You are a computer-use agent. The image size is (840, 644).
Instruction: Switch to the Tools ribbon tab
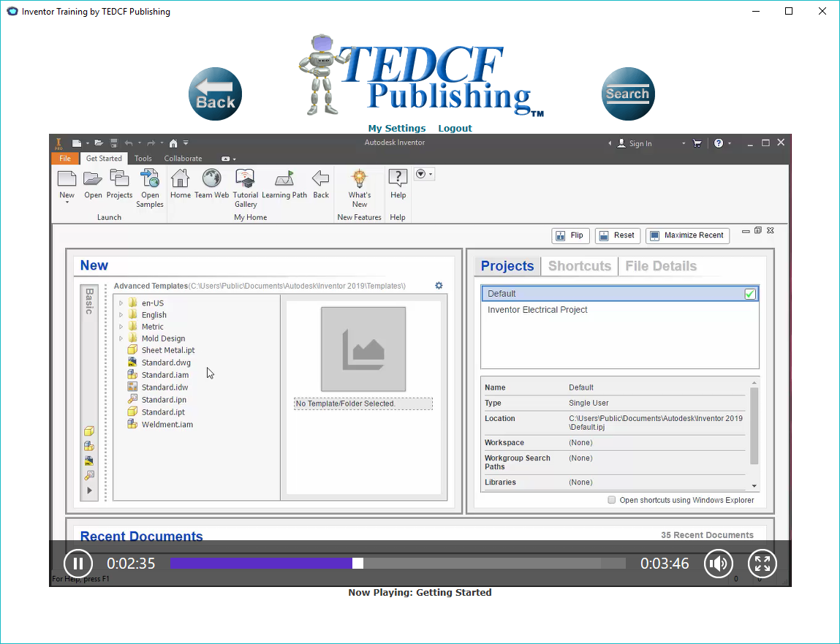point(143,159)
